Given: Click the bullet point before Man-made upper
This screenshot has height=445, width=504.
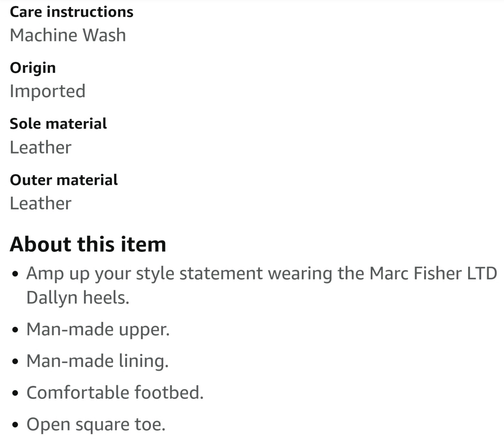Looking at the screenshot, I should (15, 330).
